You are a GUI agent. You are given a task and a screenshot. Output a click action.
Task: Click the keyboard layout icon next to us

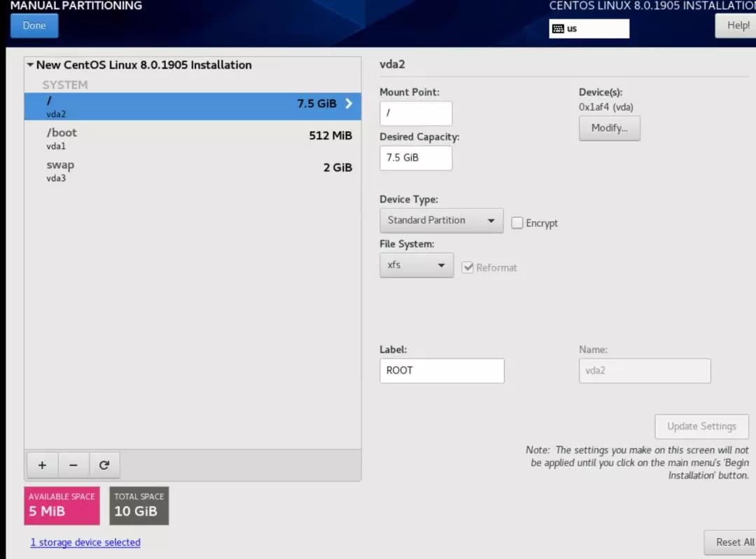(x=558, y=29)
